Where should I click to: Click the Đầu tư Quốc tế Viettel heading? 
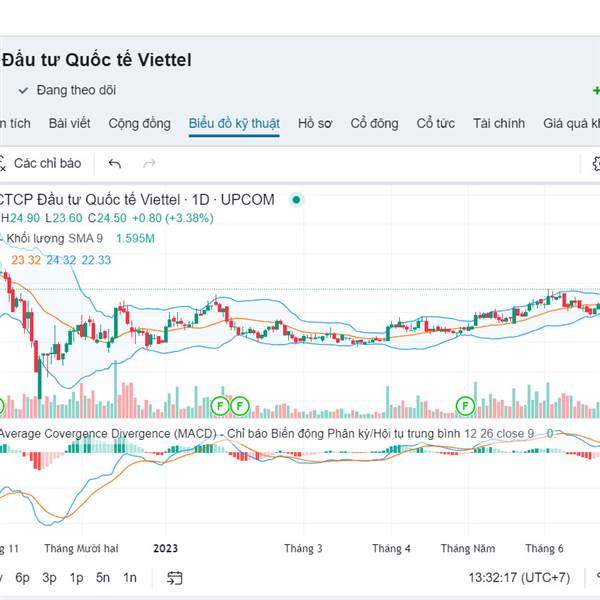pos(96,60)
